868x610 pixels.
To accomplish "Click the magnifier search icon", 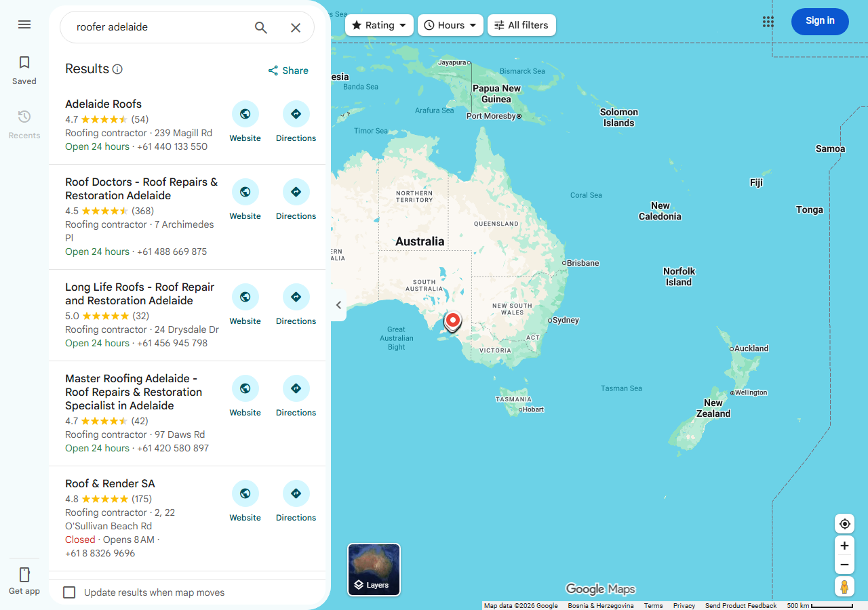I will pyautogui.click(x=261, y=27).
